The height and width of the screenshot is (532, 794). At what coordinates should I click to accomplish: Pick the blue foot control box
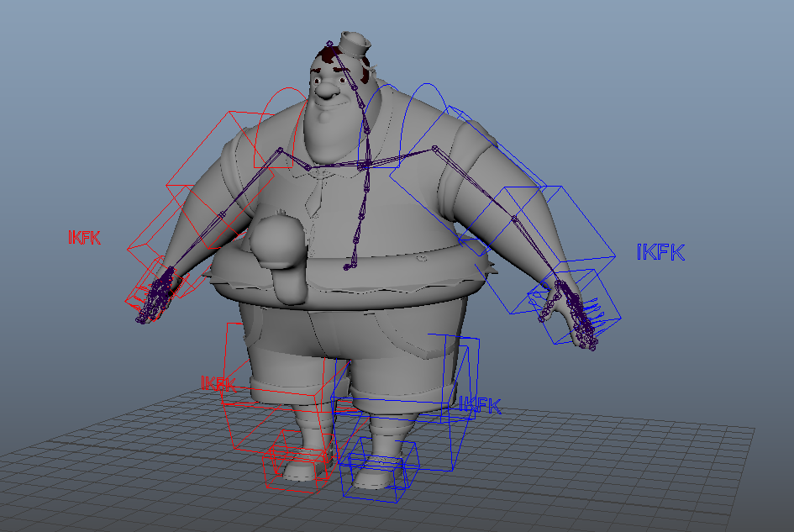(380, 470)
